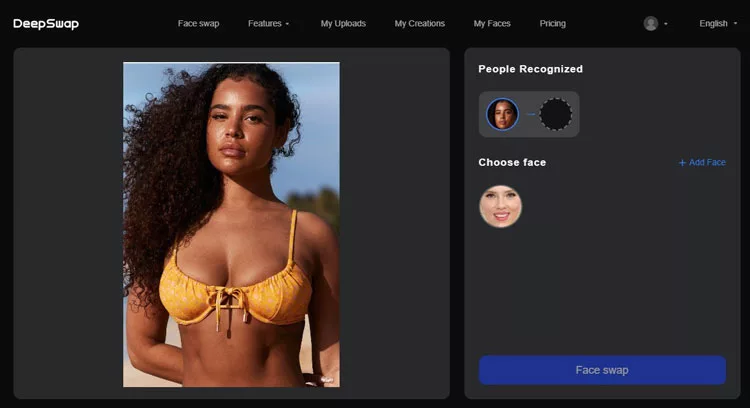Click the Choose face heading
The image size is (750, 408).
click(512, 163)
